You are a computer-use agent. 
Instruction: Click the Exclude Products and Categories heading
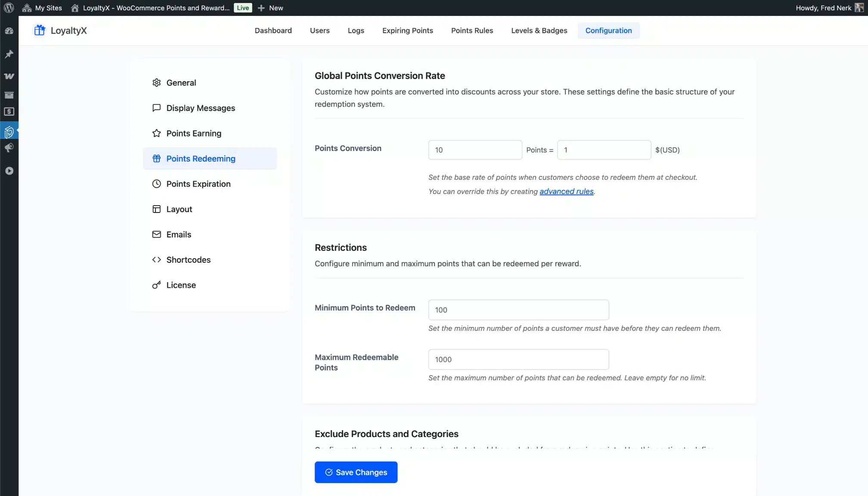pyautogui.click(x=386, y=434)
